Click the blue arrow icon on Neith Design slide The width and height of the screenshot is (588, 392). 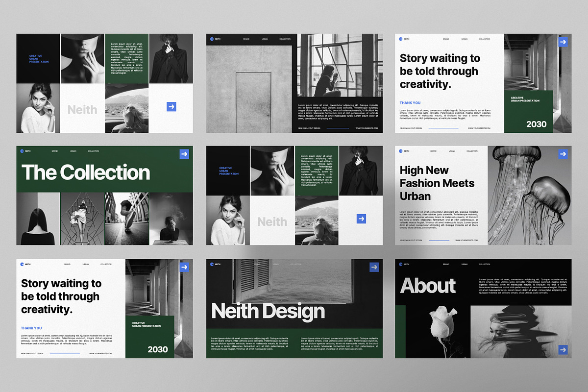click(x=374, y=267)
